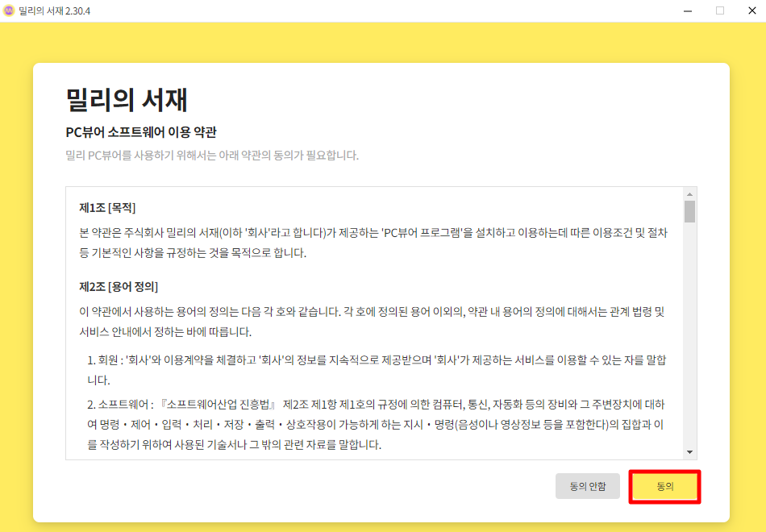Click the paragraph beginning '이 약관에서 사용하는'

(373, 322)
